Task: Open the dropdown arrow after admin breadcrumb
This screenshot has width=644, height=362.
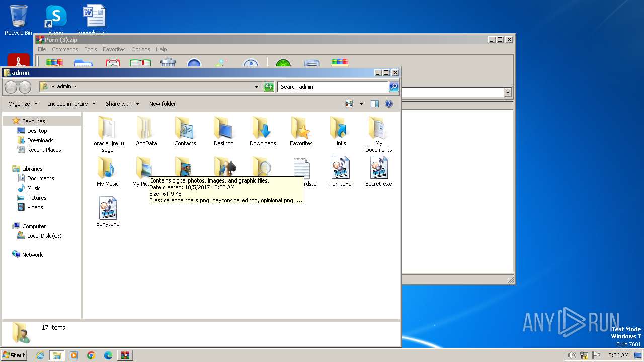Action: point(76,87)
